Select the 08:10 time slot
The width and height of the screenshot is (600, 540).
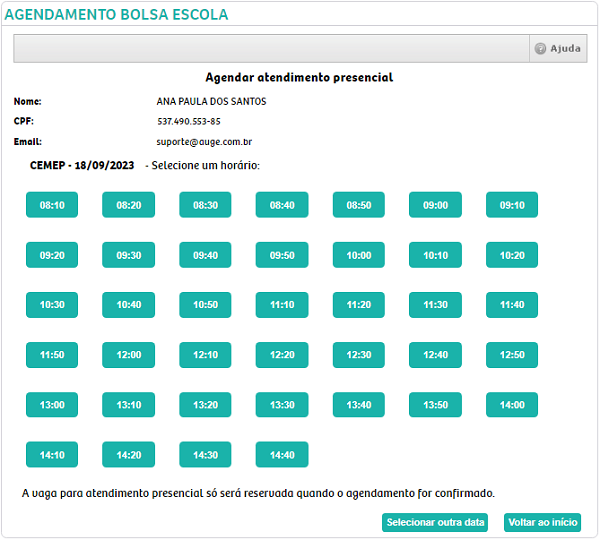click(x=52, y=205)
